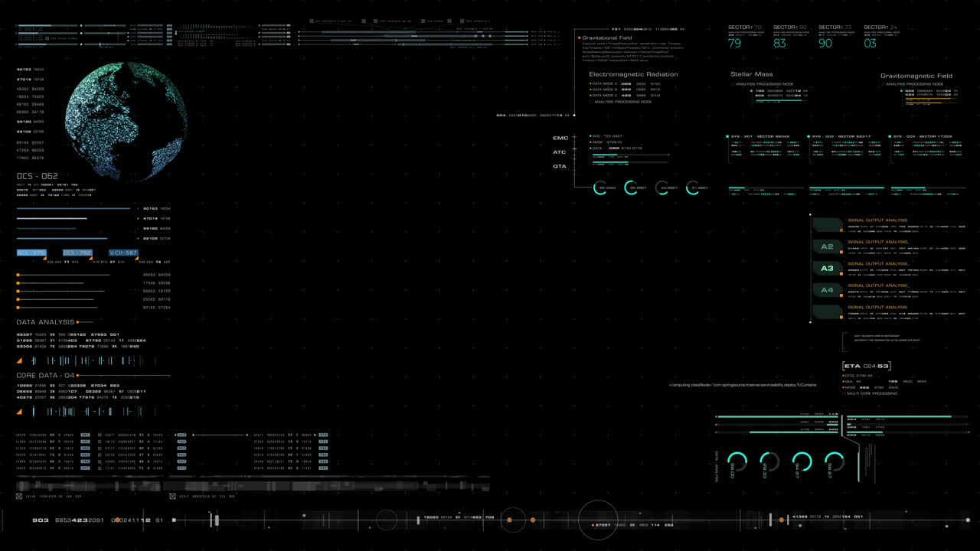Enable MULTI CORE PROCESSING below the ETA readout
The width and height of the screenshot is (980, 551).
click(844, 393)
